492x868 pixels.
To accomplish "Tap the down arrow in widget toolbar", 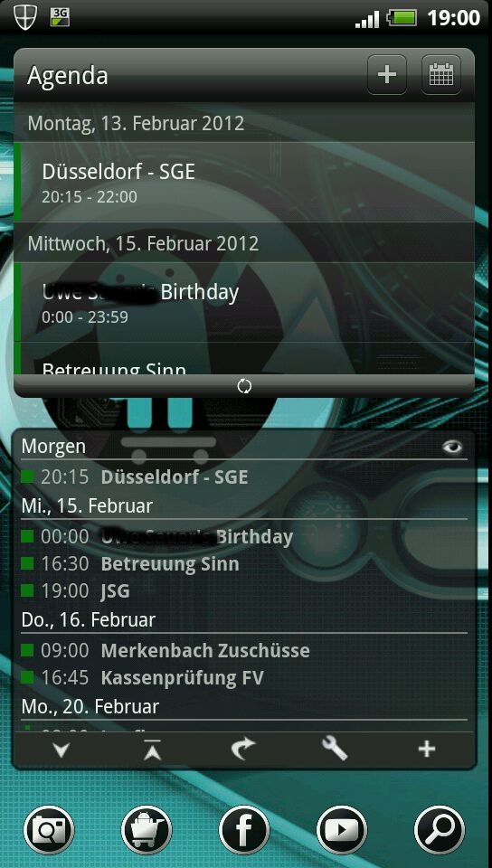I will tap(61, 750).
